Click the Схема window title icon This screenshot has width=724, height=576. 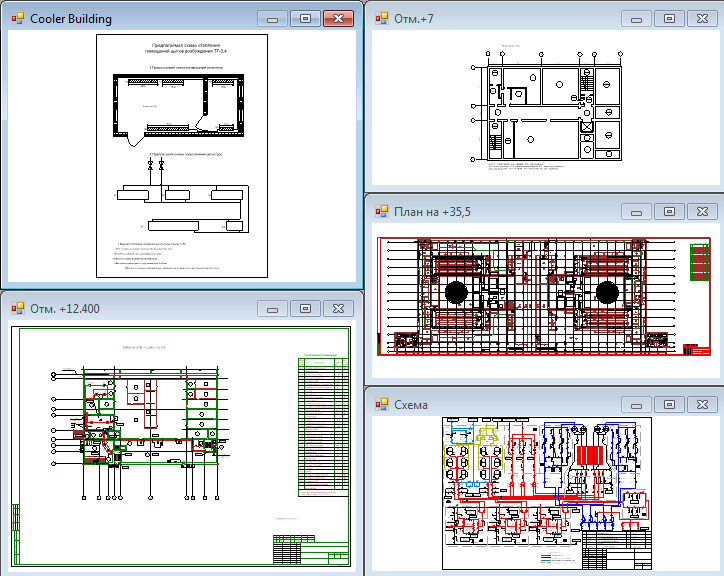point(382,404)
